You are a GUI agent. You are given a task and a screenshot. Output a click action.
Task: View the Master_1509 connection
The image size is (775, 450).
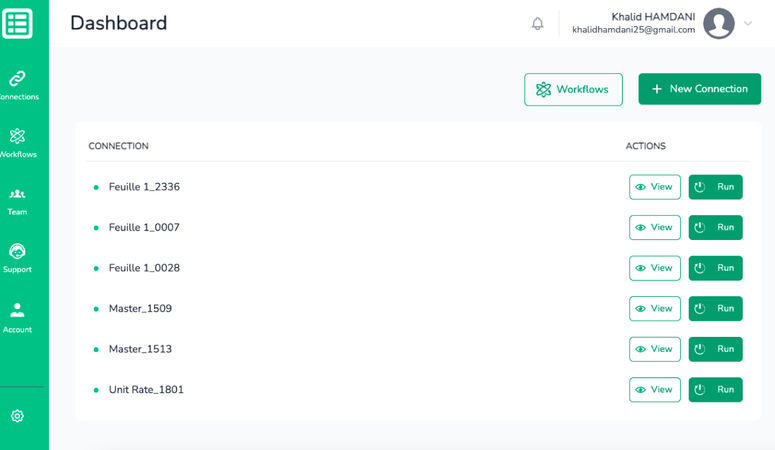pos(654,308)
